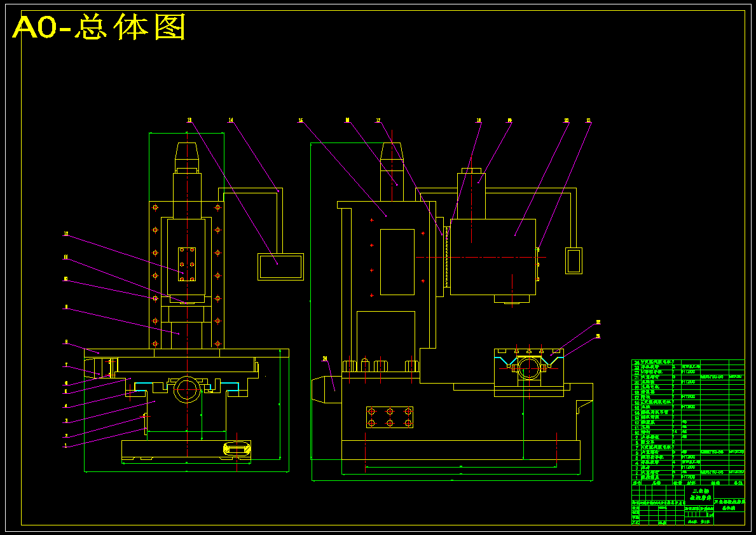Viewport: 756px width, 535px height.
Task: Click row number 21 in the parts table
Action: tap(636, 377)
